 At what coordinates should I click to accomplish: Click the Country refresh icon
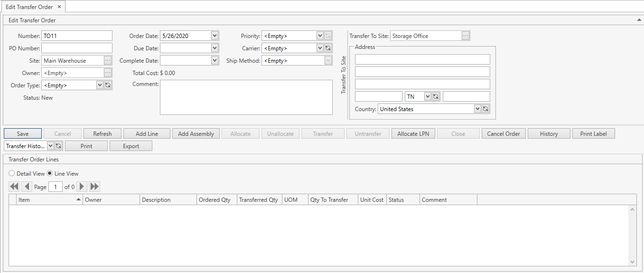pyautogui.click(x=485, y=109)
